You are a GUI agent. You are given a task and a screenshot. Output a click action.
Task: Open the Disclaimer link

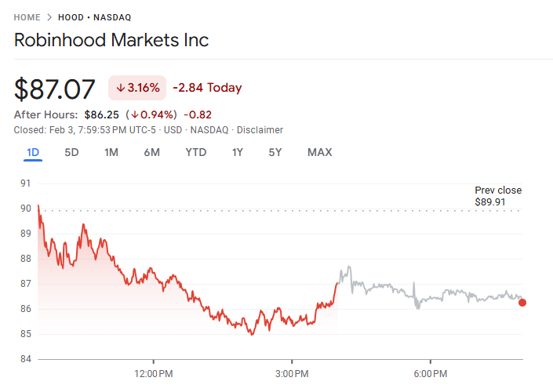coord(260,130)
